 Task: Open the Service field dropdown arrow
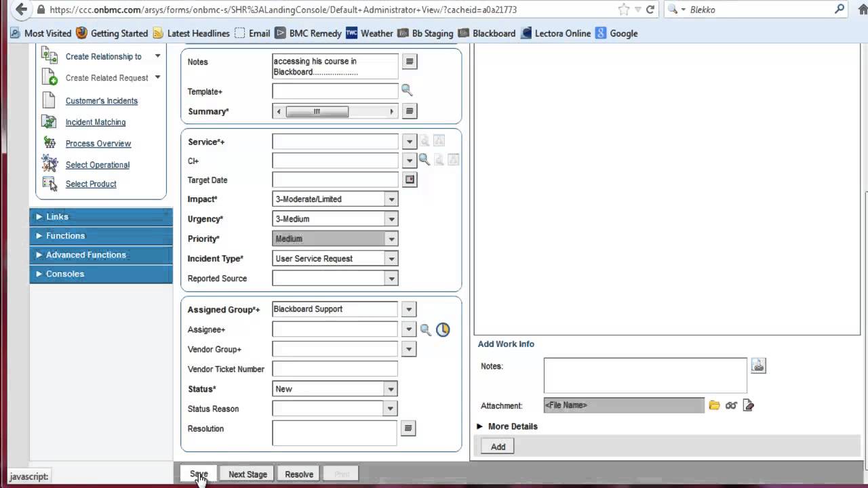408,142
